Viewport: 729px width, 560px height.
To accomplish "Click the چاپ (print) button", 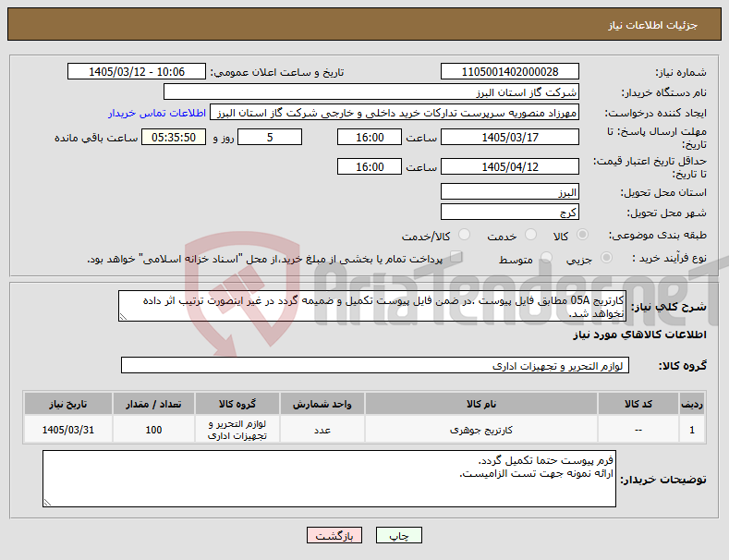I will tap(399, 535).
